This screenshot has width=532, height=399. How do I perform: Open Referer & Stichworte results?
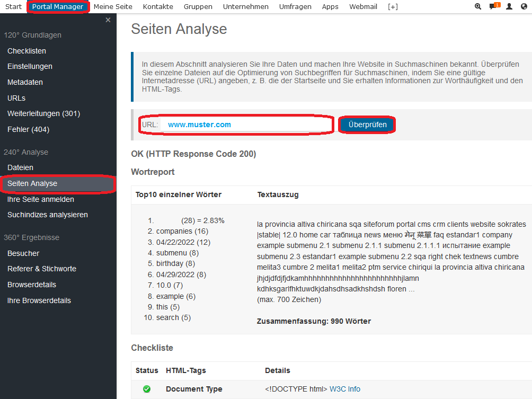pyautogui.click(x=42, y=269)
